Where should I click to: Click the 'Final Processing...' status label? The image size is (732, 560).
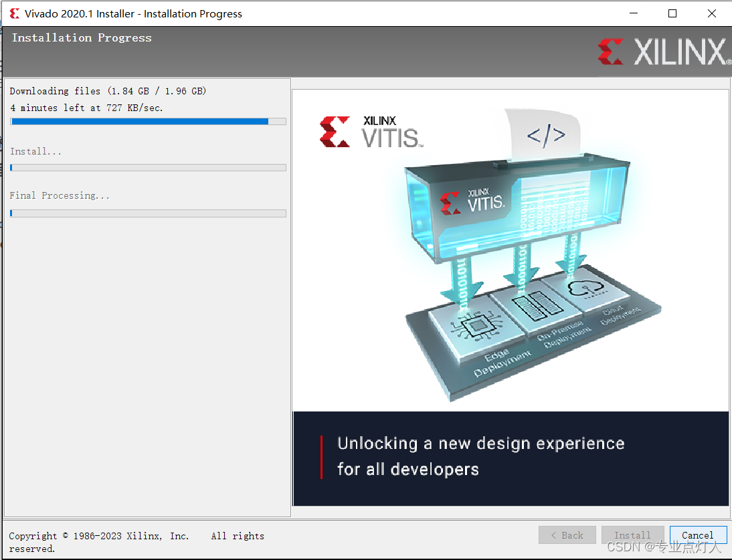[x=60, y=195]
